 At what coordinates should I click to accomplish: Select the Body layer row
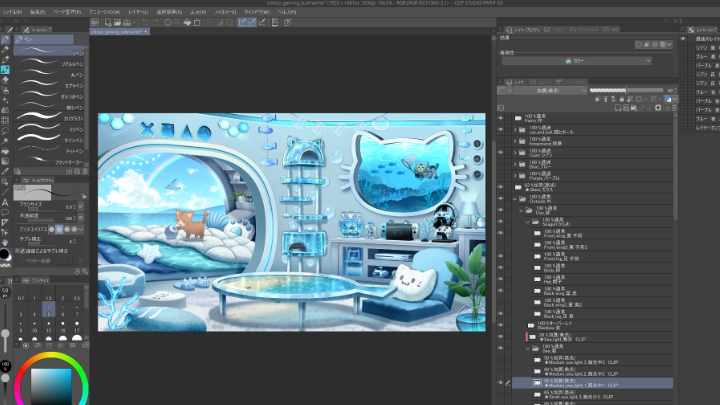pos(602,268)
